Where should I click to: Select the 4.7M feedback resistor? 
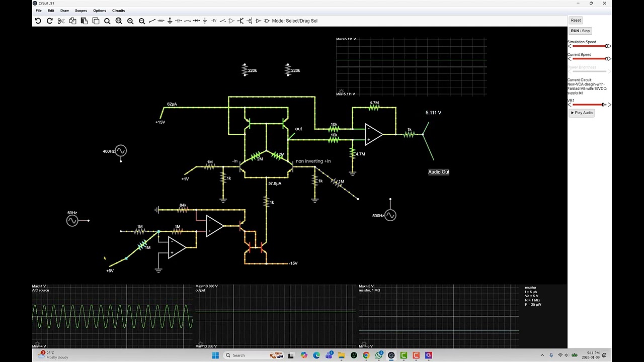point(374,107)
